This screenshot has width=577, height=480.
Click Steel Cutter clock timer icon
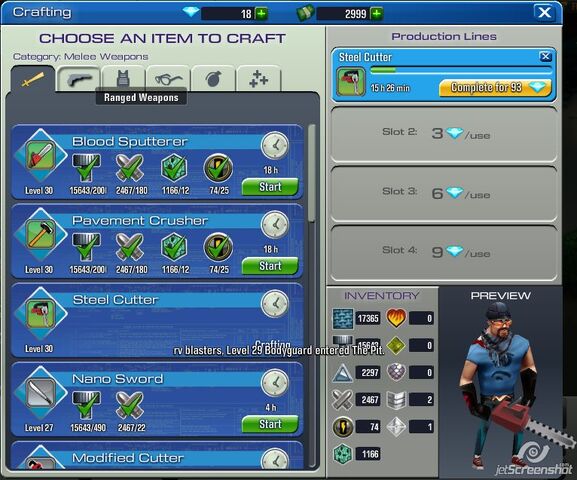pos(275,304)
